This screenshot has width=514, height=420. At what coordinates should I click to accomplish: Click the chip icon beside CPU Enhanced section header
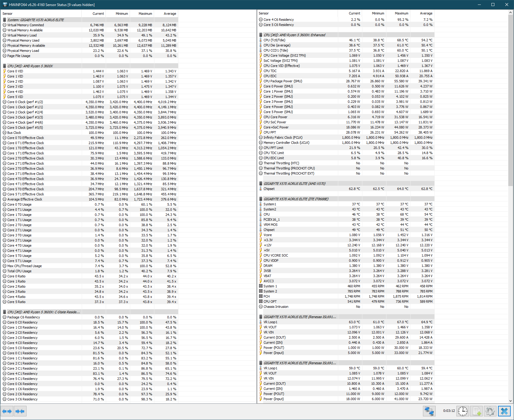click(261, 35)
